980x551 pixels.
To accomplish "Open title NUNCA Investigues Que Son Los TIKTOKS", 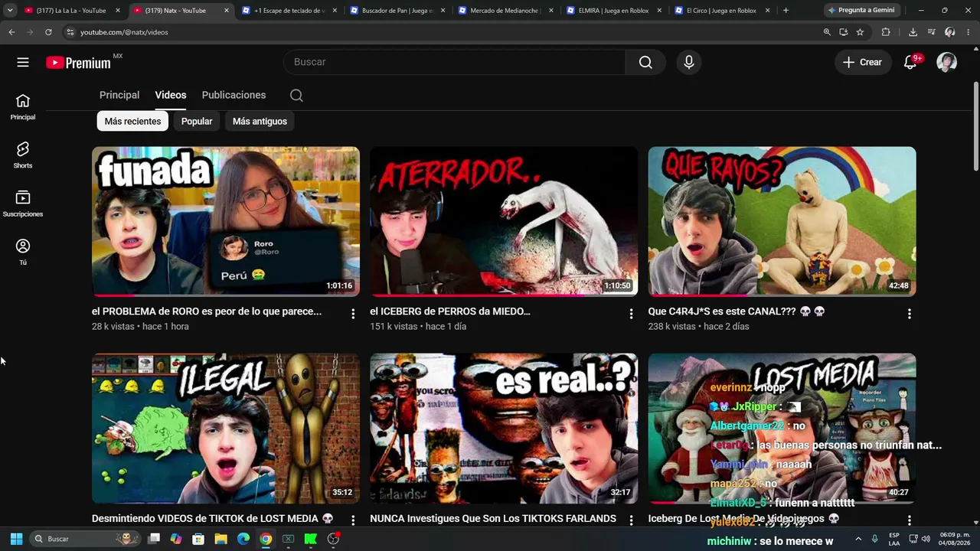I will click(x=493, y=519).
